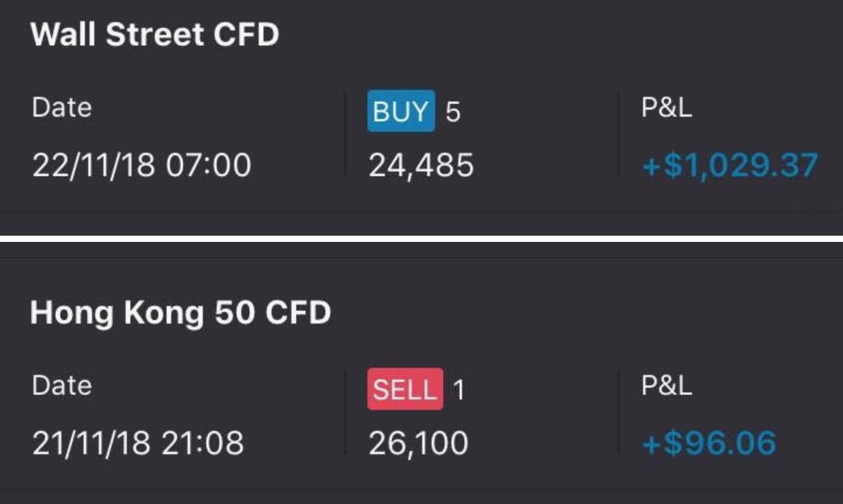Click the 26,100 entry price
The width and height of the screenshot is (843, 504).
click(x=419, y=443)
